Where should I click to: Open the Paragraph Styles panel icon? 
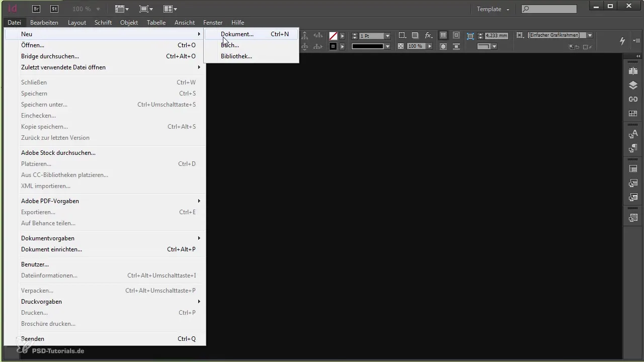pos(633,148)
